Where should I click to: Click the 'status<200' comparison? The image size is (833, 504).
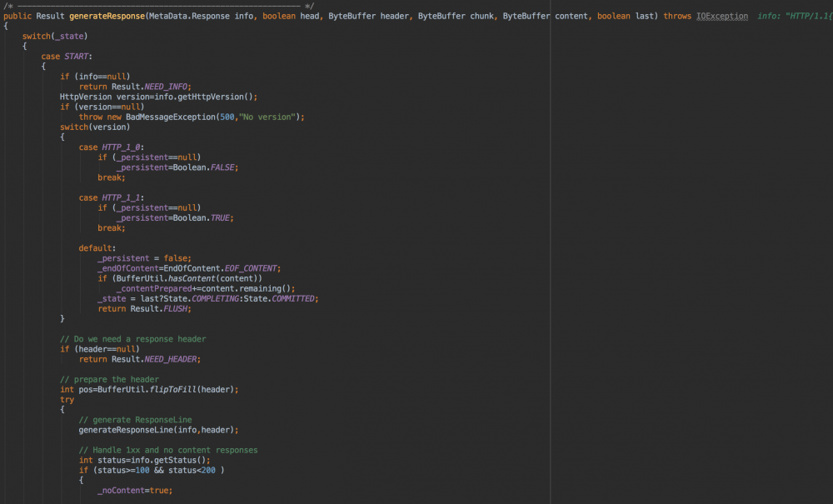[x=192, y=470]
